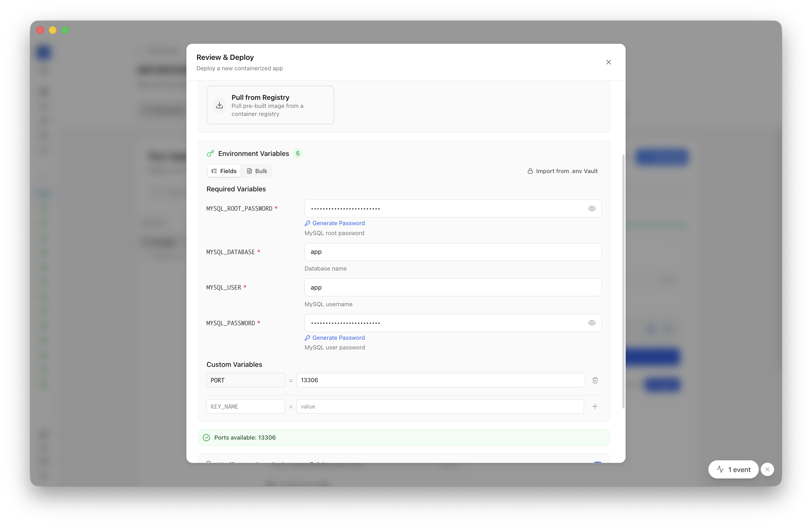Click the MySQL user password description

click(335, 347)
